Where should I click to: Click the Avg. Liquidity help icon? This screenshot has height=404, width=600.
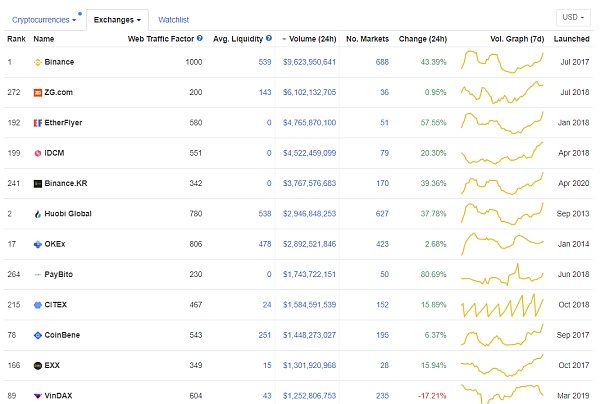[268, 38]
